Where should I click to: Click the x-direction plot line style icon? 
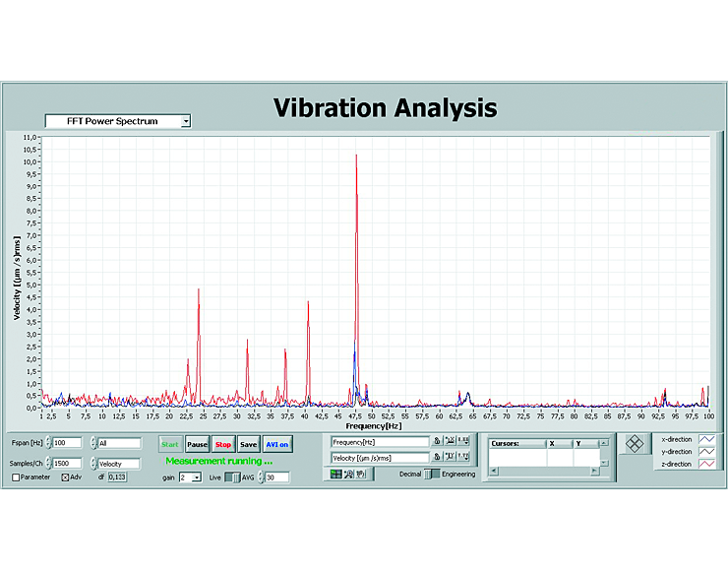click(707, 440)
